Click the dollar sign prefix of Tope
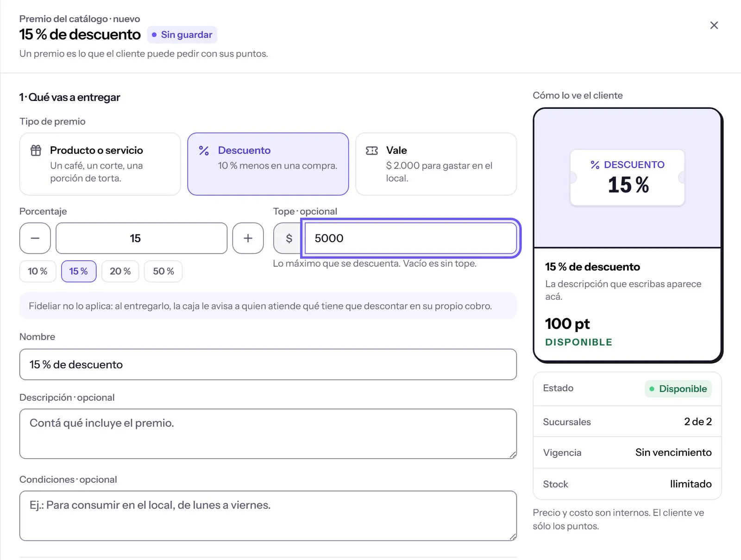 click(x=289, y=238)
